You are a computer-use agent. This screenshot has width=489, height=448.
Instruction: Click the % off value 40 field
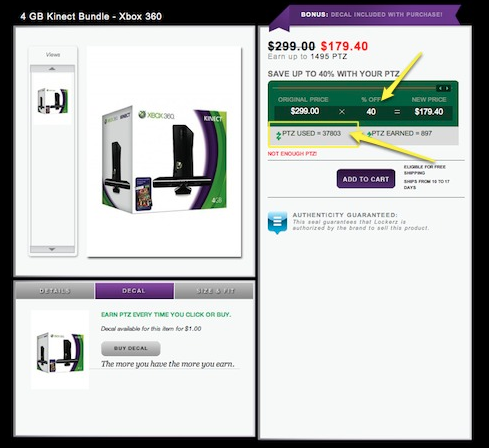click(x=371, y=112)
